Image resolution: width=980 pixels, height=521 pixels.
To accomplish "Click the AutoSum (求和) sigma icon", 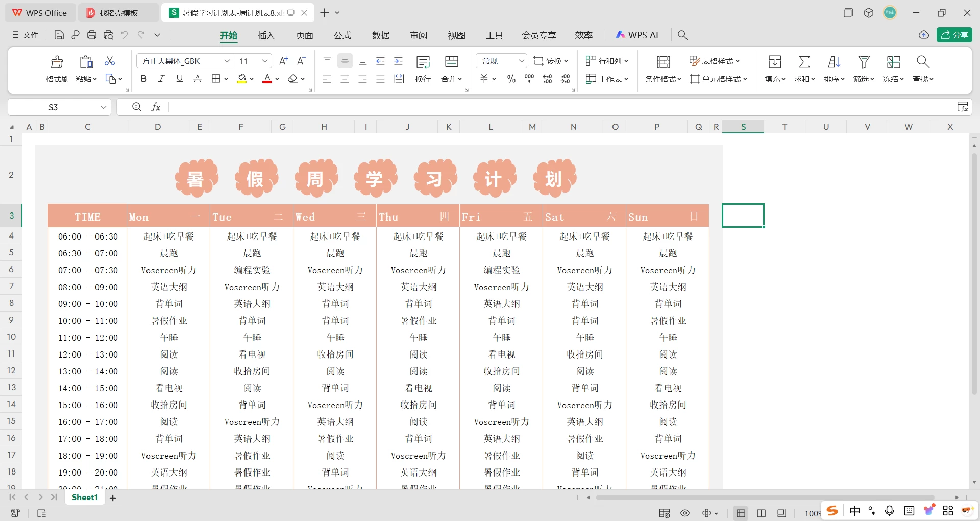I will point(804,62).
